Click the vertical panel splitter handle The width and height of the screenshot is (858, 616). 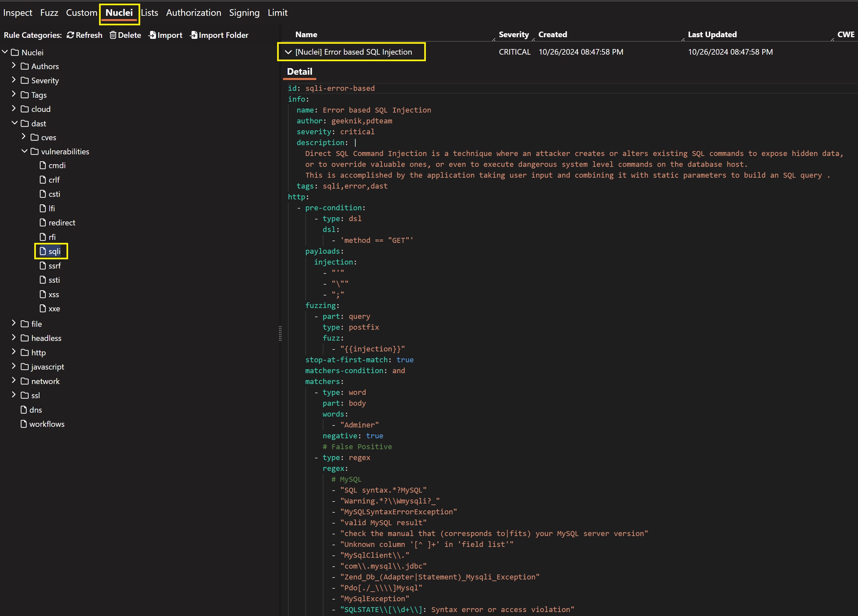coord(280,334)
